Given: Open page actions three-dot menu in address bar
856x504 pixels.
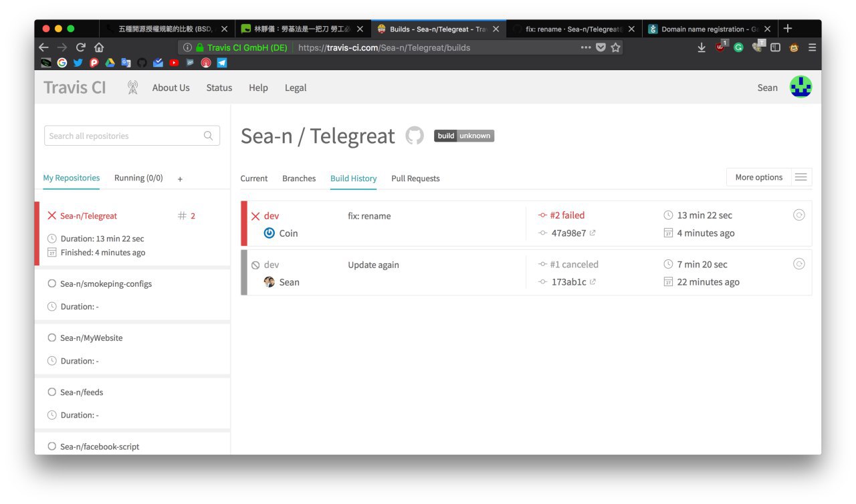Looking at the screenshot, I should [x=586, y=47].
